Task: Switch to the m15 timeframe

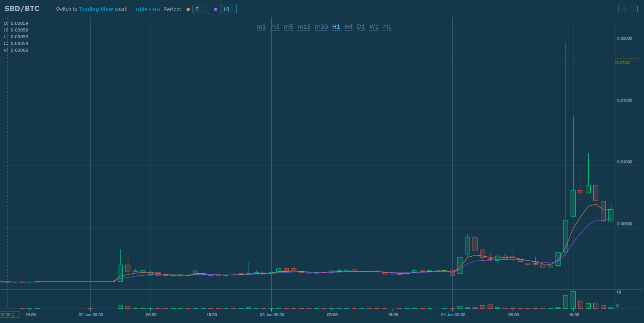Action: click(304, 27)
